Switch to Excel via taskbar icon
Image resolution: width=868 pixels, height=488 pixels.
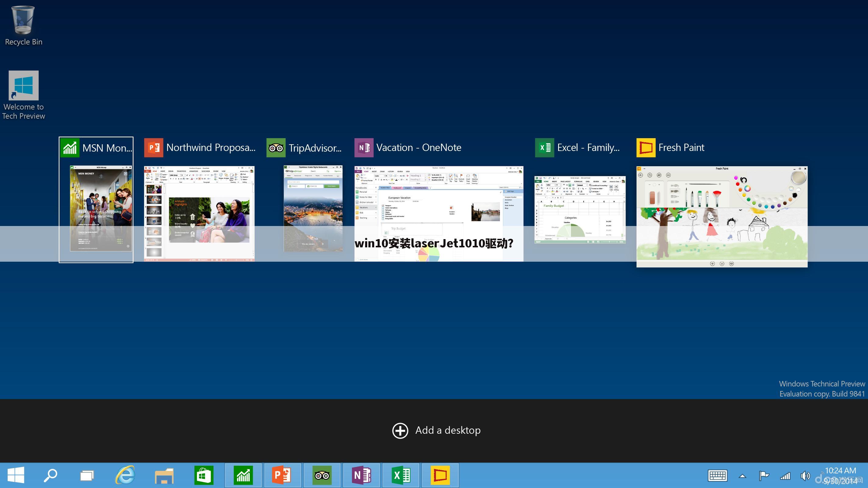(x=401, y=475)
